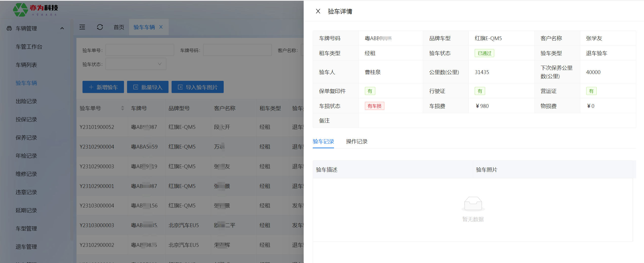Open 车管工作台 in the sidebar
Viewport: 644px width, 263px height.
pyautogui.click(x=29, y=47)
